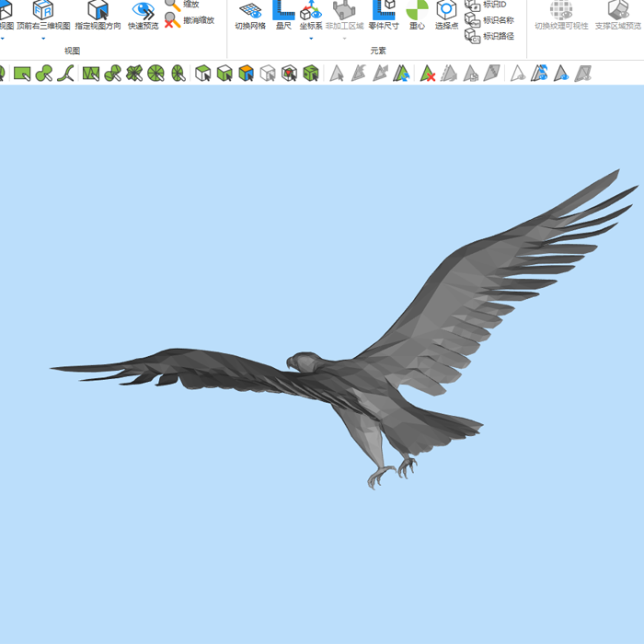
Task: Click the cube with orange top
Action: [x=247, y=74]
